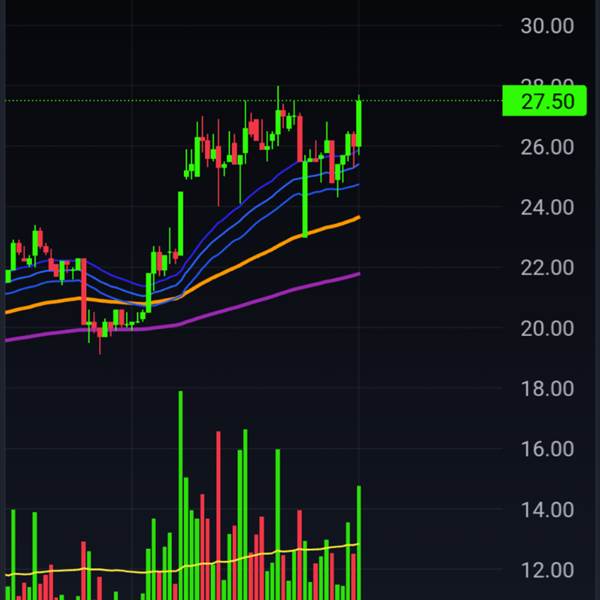Select the 14.00 price axis label

[x=547, y=510]
